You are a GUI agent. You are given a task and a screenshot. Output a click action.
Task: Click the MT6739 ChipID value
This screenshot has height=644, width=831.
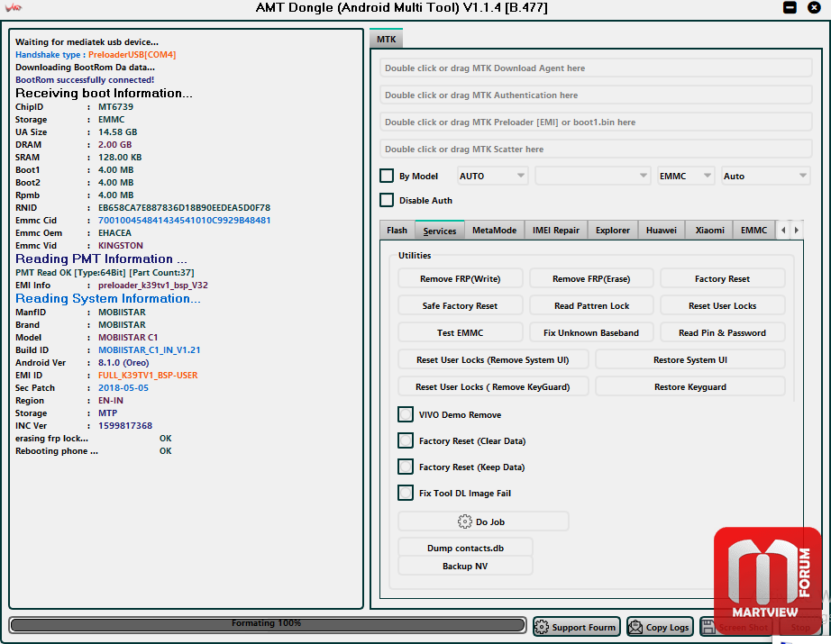(x=115, y=107)
